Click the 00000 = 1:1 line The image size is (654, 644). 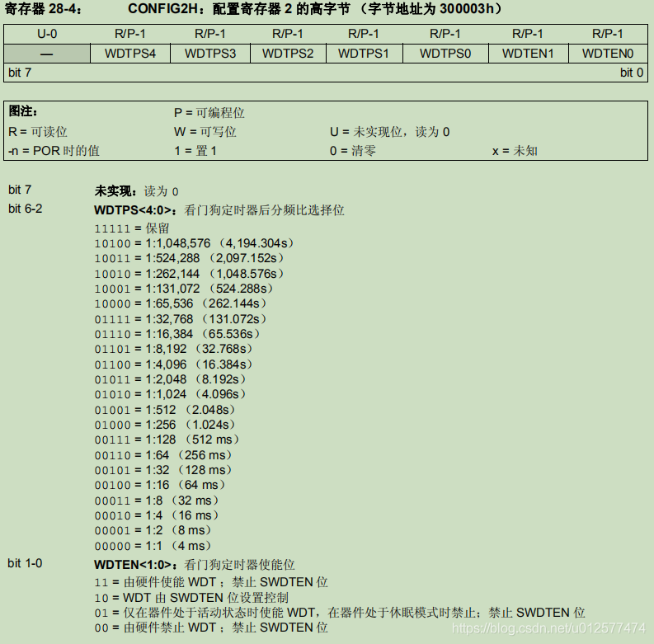153,547
